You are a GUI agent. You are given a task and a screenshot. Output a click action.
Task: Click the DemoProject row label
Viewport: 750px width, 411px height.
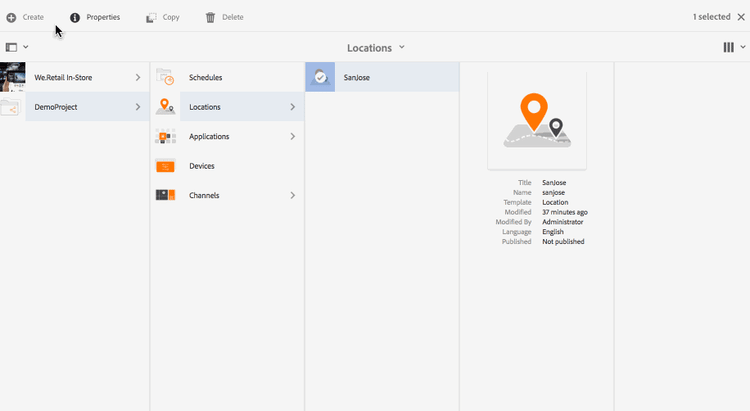pos(56,107)
